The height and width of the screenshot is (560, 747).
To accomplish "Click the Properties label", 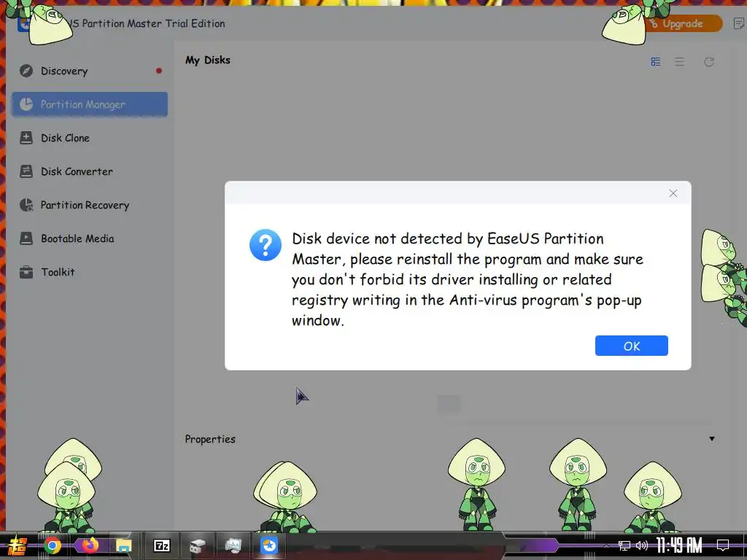I will click(210, 439).
